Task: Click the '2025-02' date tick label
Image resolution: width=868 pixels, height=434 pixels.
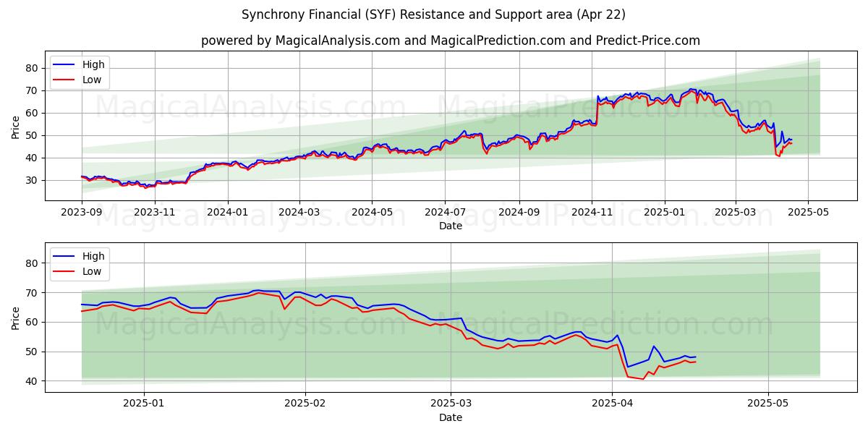Action: pos(305,404)
